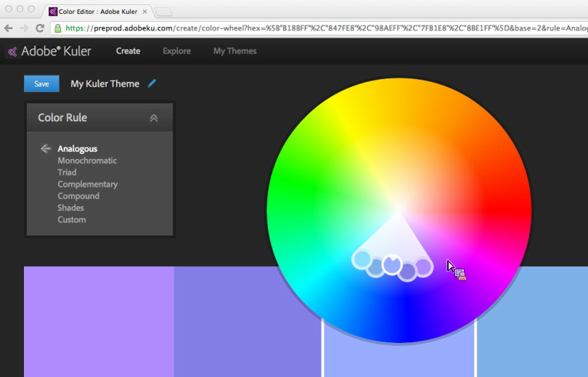
Task: Click the Adobe Kuler wordmark
Action: click(x=56, y=52)
